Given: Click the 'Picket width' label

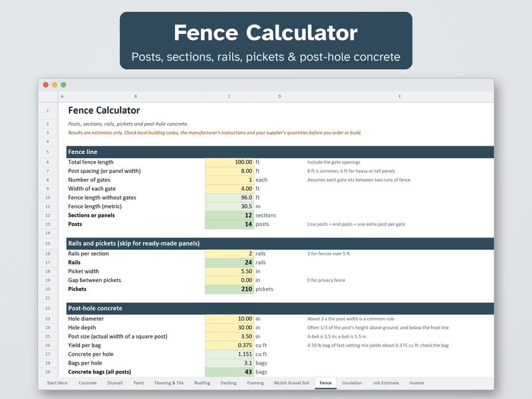Looking at the screenshot, I should pyautogui.click(x=83, y=271).
